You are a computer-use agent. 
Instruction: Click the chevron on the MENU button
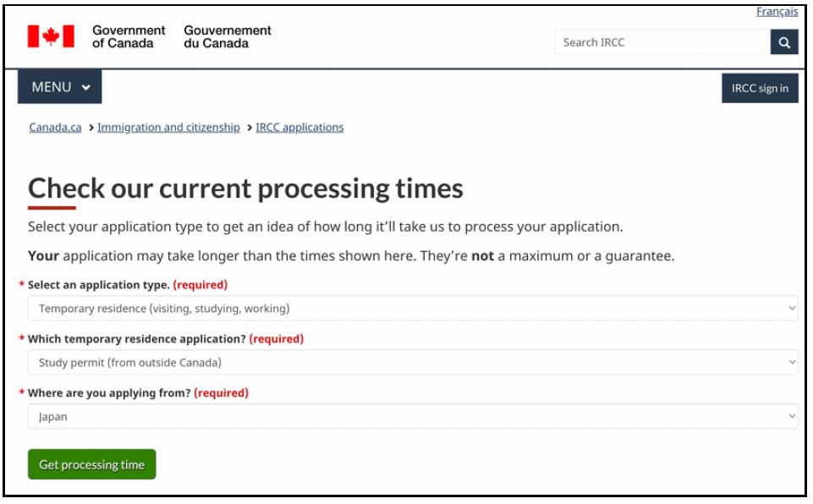[86, 88]
